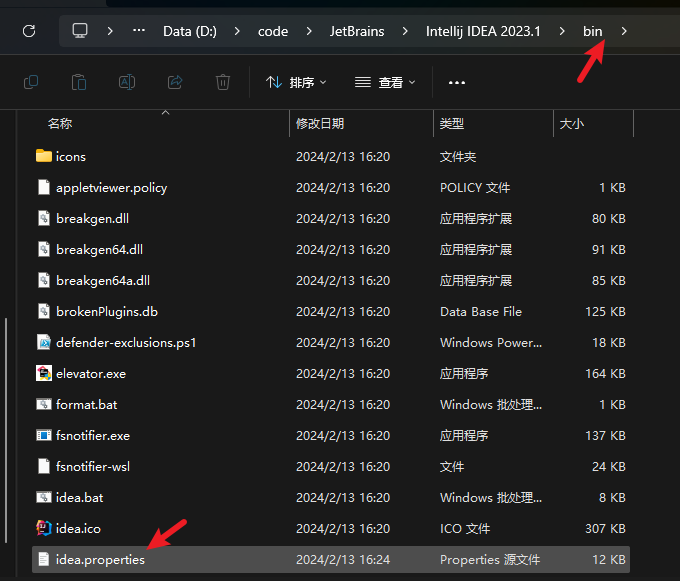Click the breakgen64a.dll file icon
Screen dimensions: 680x581
(44, 280)
